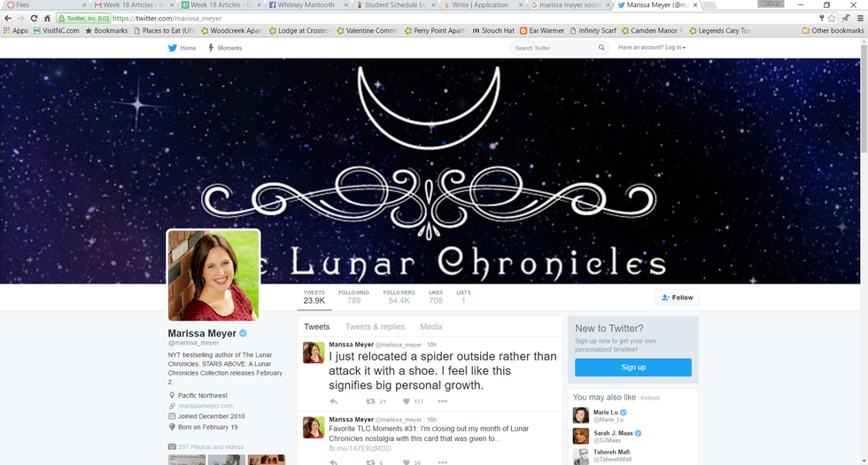Image resolution: width=868 pixels, height=465 pixels.
Task: Switch to the Tweets & replies tab
Action: pyautogui.click(x=375, y=327)
